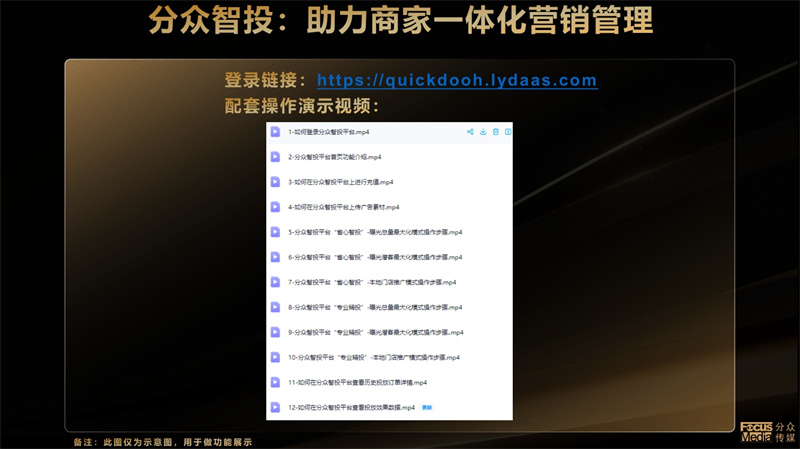Click the video icon of file 5 省心智投 曝光总量最大化
Screen dimensions: 800x449
(275, 232)
